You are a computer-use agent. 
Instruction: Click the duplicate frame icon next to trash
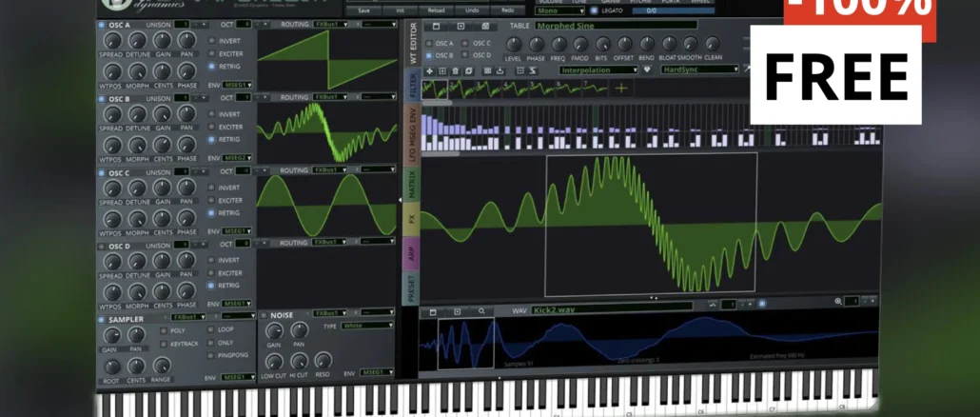point(468,71)
